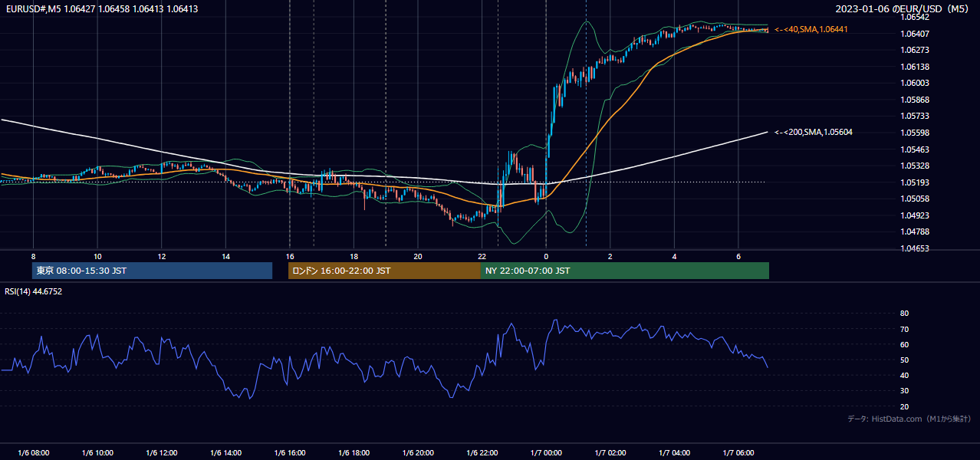The height and width of the screenshot is (460, 980).
Task: Click RSI level 70 on scale
Action: click(904, 329)
